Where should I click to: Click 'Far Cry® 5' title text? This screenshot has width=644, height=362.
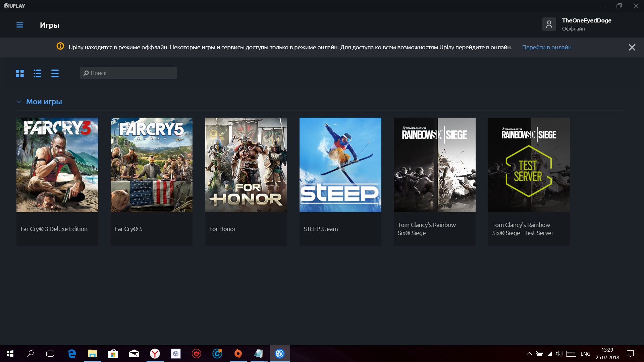128,229
